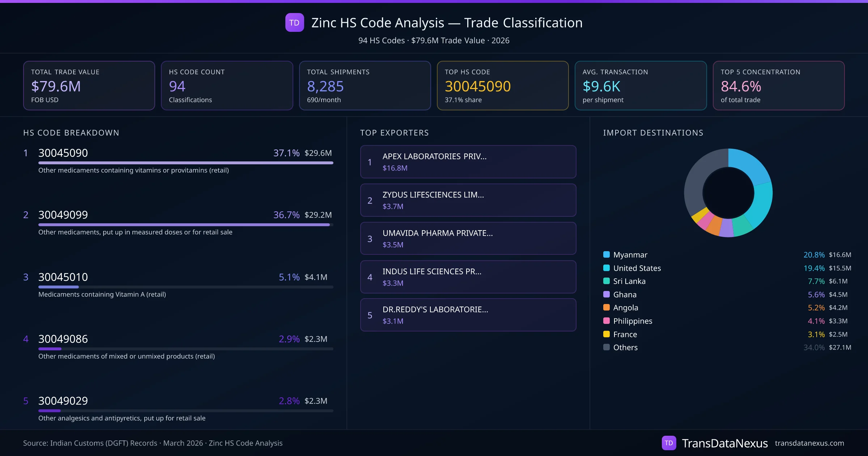Select HS code 30045010 row title

63,277
